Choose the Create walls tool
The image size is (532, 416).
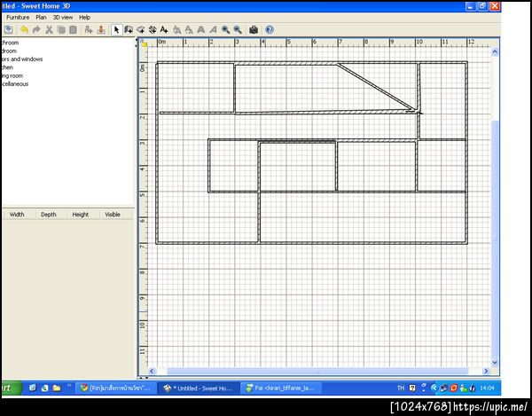(x=129, y=30)
